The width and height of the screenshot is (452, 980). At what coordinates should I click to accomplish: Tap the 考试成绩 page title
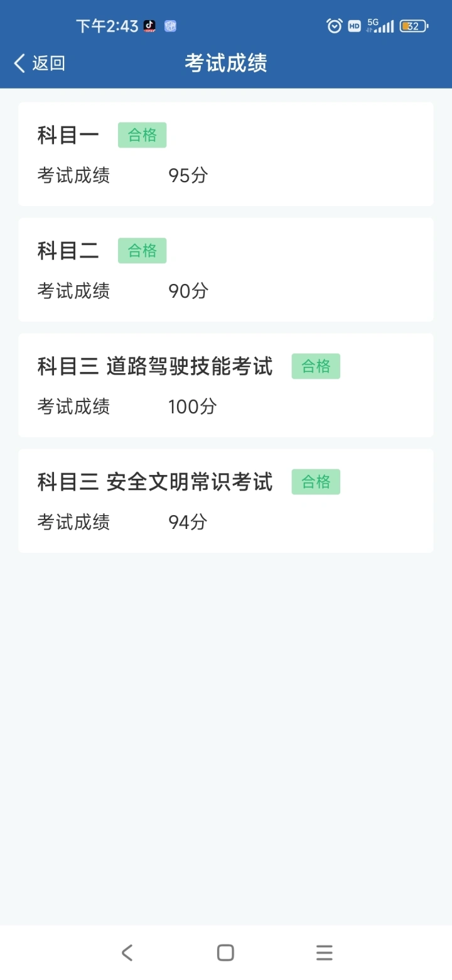226,63
